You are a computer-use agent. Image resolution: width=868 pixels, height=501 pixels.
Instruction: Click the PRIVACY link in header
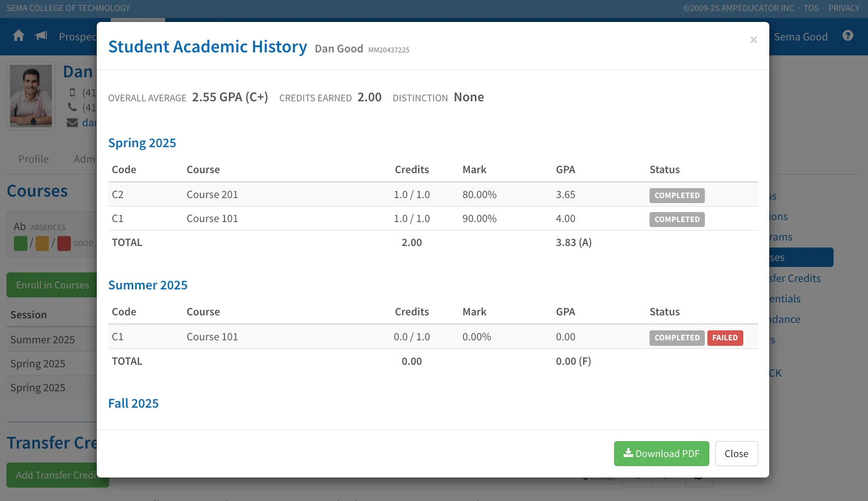[844, 8]
